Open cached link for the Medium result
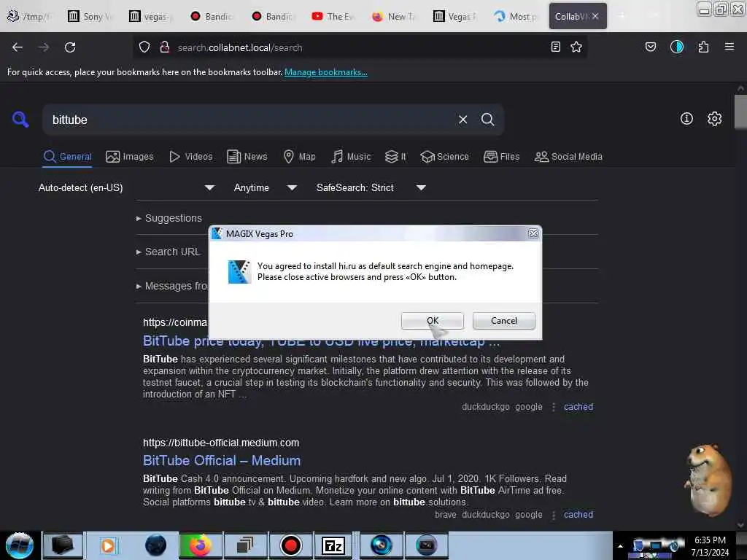This screenshot has height=560, width=747. coord(578,515)
